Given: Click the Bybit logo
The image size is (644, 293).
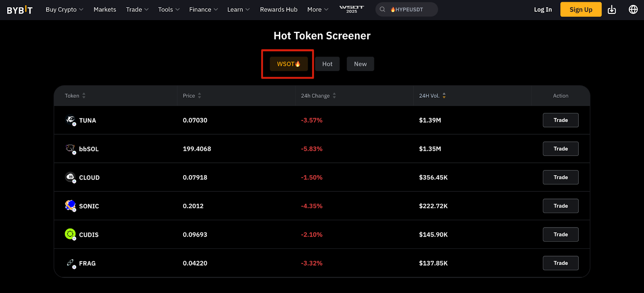Looking at the screenshot, I should (20, 10).
